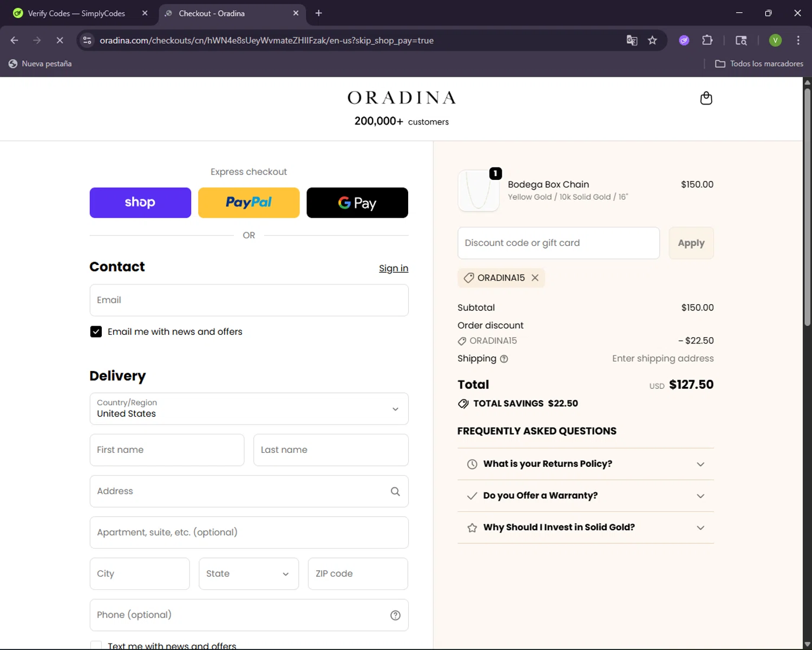This screenshot has height=650, width=812.
Task: Expand What is your Returns Policy?
Action: (x=586, y=464)
